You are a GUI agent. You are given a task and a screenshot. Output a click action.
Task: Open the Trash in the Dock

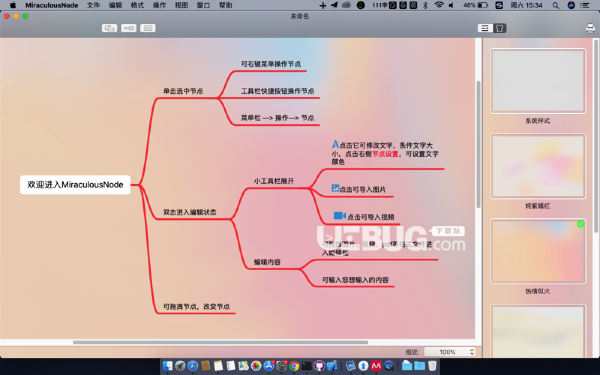point(432,366)
